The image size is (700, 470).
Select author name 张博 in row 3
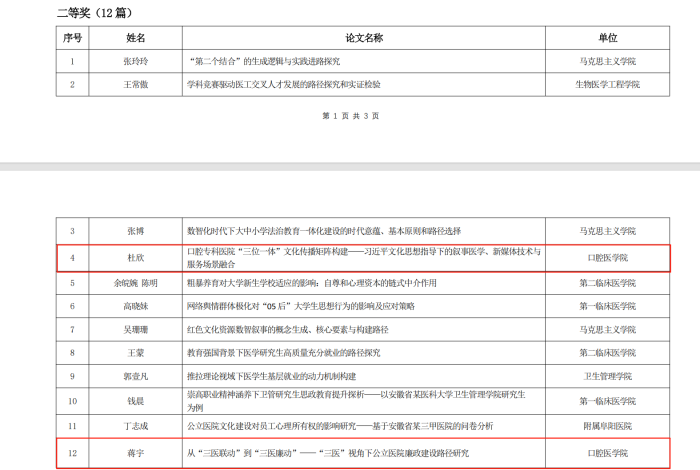(135, 231)
